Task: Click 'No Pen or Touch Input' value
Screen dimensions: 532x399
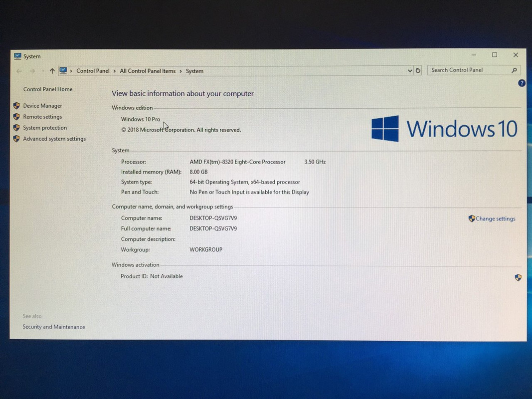Action: point(249,193)
